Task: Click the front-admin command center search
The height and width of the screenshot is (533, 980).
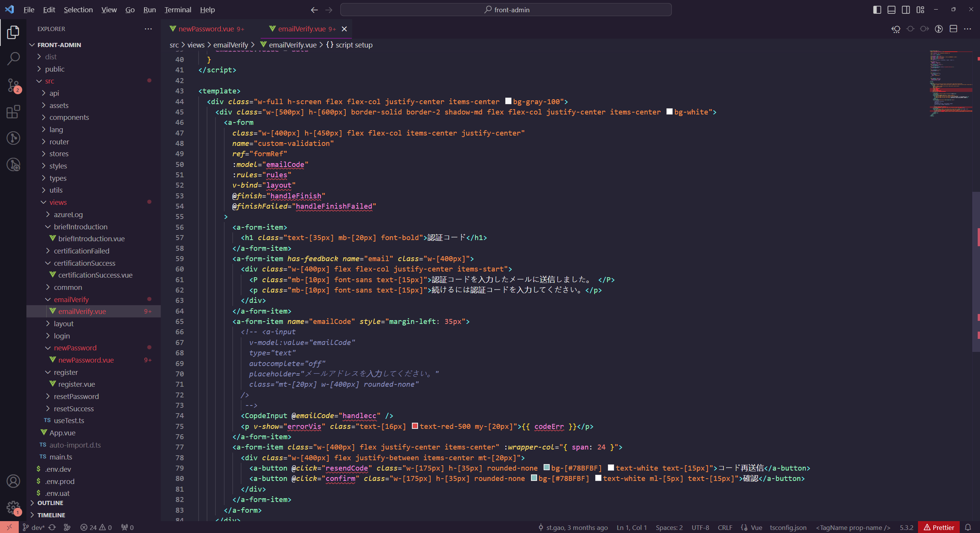Action: [x=506, y=10]
